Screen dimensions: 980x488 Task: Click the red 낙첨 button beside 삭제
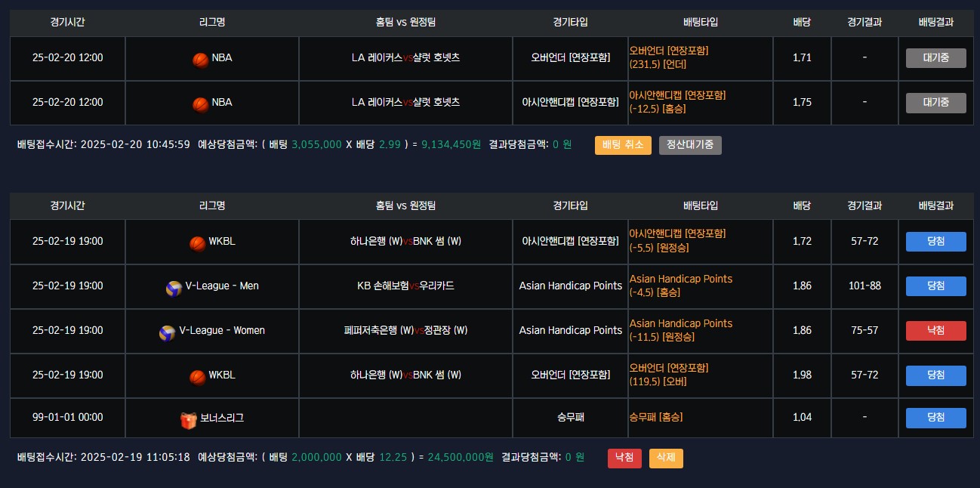(624, 458)
